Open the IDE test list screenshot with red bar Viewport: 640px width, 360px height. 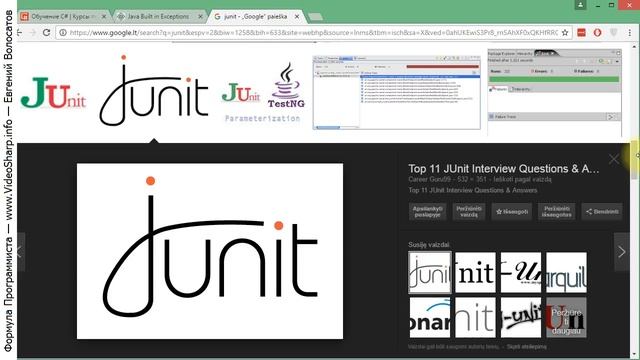[396, 93]
